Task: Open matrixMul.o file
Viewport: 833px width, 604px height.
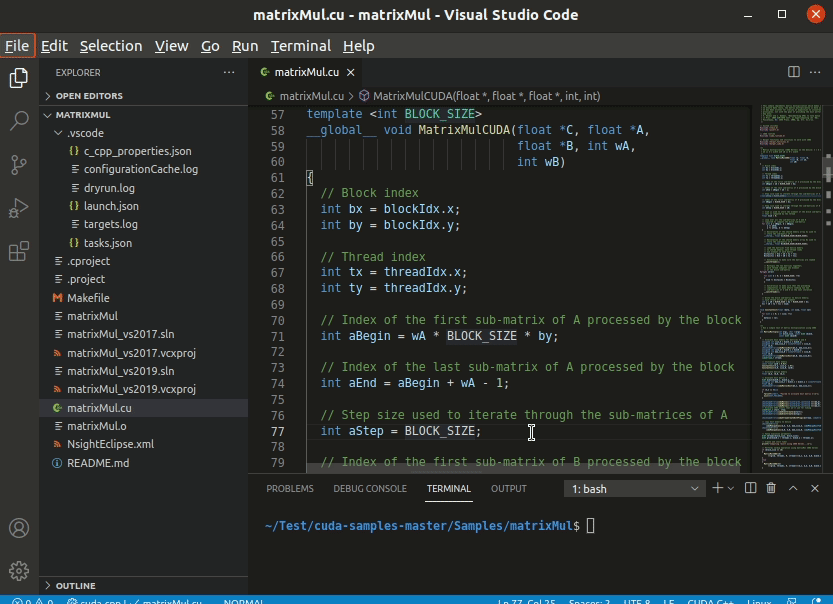Action: (143, 426)
